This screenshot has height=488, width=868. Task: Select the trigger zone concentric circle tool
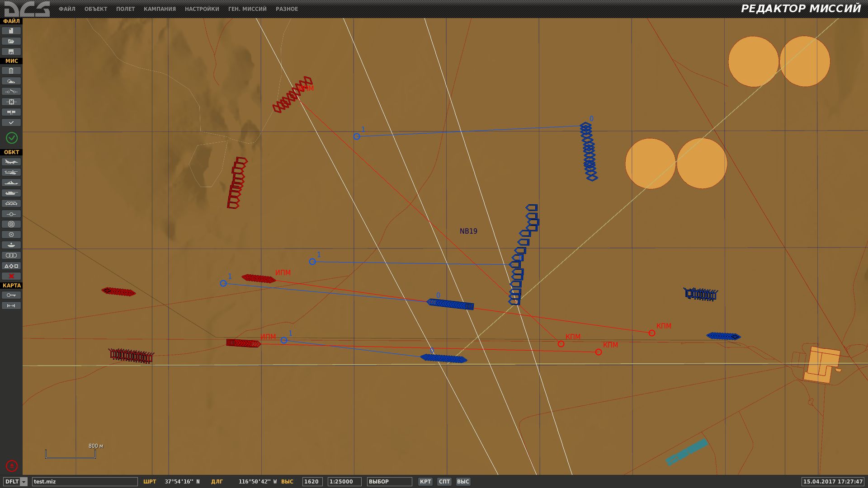(x=11, y=224)
